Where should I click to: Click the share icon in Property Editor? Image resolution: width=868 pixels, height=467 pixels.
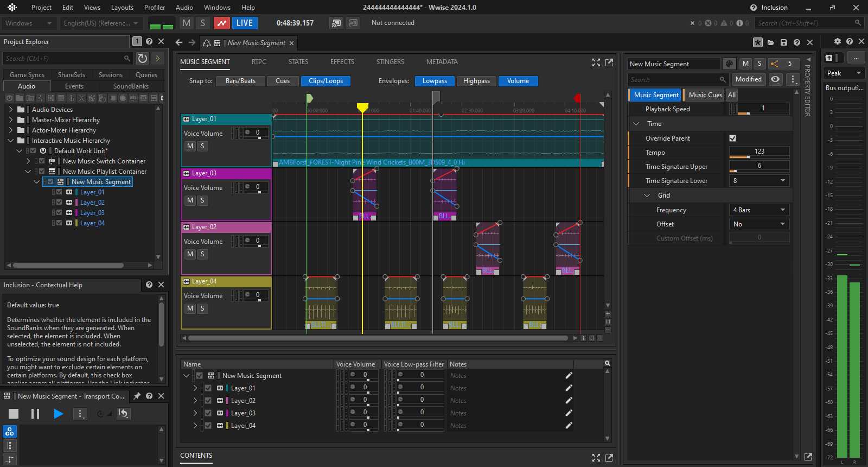tap(775, 64)
